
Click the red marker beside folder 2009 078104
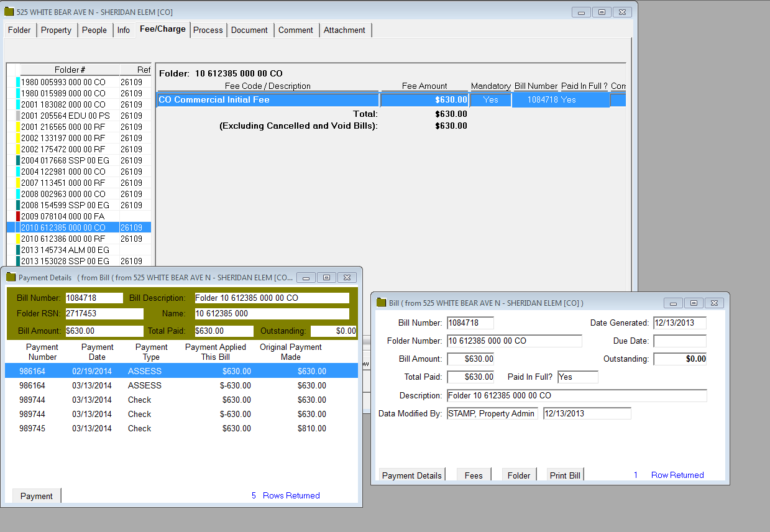coord(18,216)
